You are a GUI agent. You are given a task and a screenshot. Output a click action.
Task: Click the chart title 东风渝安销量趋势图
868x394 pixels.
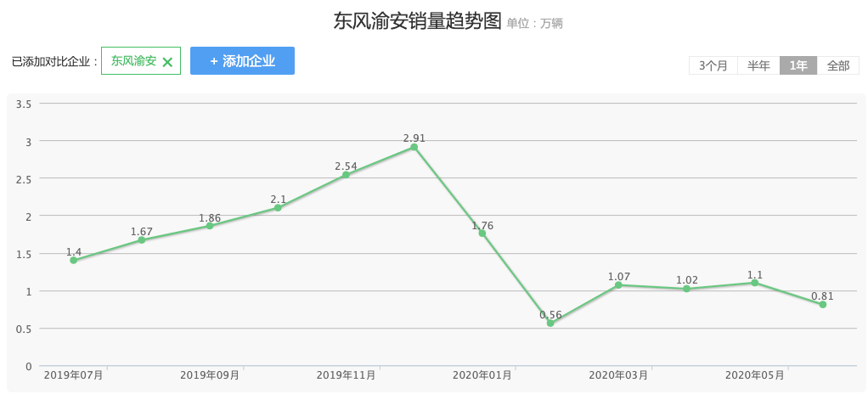(x=417, y=21)
